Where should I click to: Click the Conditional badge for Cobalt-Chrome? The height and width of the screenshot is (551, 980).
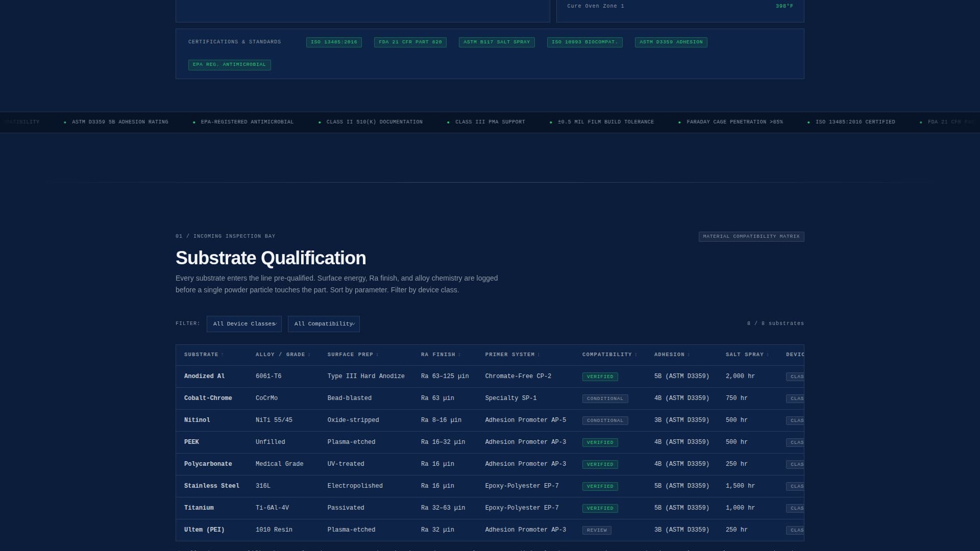pos(605,398)
